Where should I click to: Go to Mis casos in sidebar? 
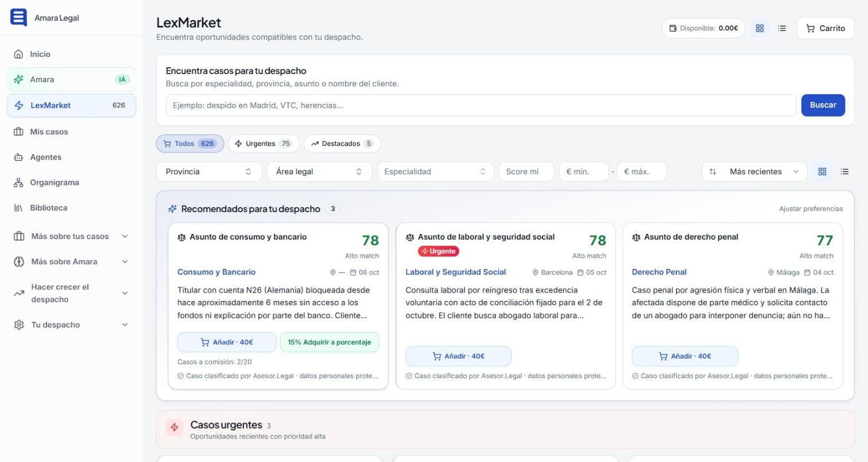(71, 132)
